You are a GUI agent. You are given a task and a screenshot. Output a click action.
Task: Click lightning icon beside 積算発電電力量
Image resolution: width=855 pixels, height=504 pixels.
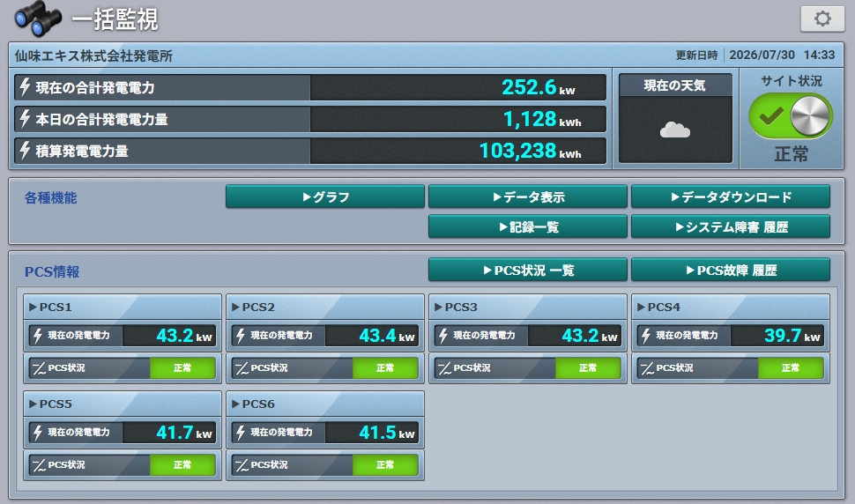tap(25, 151)
